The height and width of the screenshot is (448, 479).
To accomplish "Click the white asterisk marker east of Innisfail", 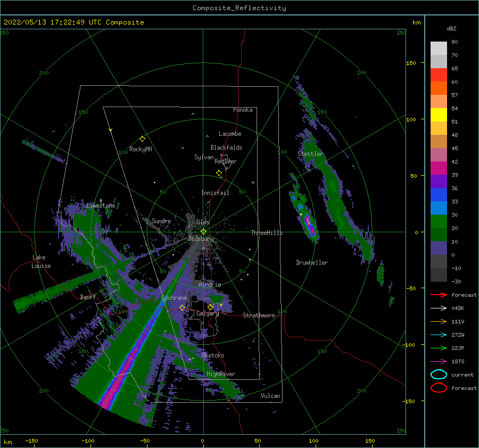I will (x=253, y=183).
